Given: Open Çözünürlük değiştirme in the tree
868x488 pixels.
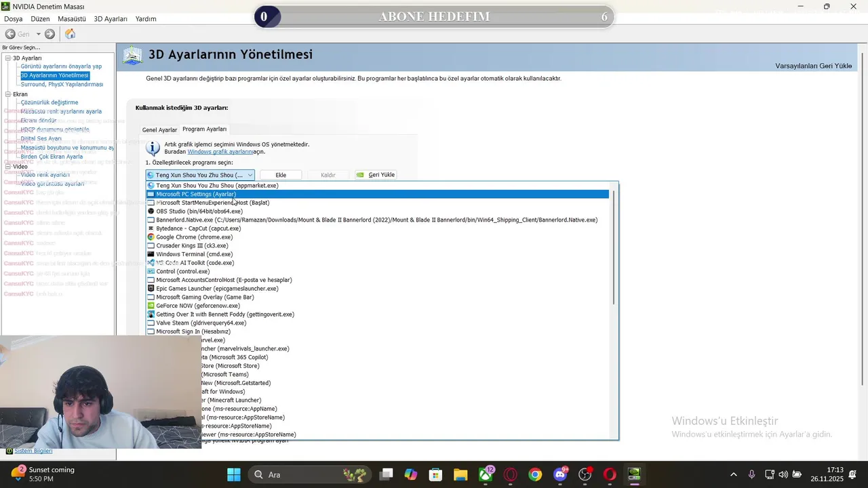Looking at the screenshot, I should click(50, 102).
